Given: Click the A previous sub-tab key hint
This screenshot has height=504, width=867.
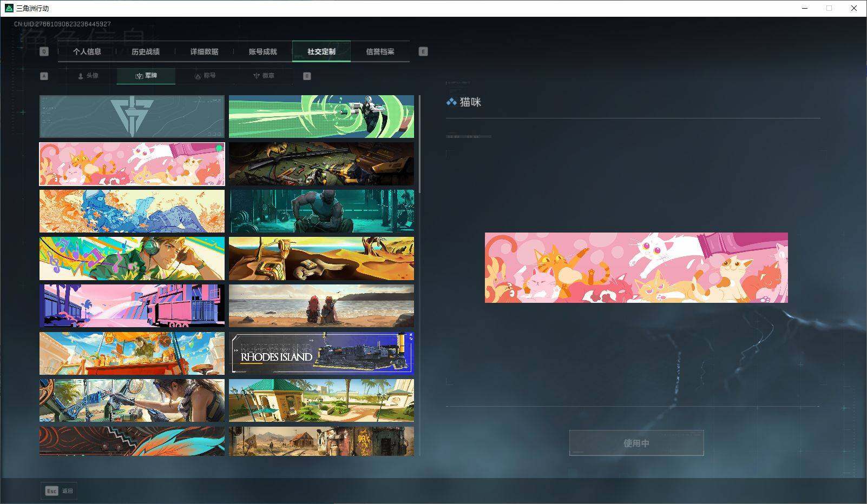Looking at the screenshot, I should pos(44,76).
